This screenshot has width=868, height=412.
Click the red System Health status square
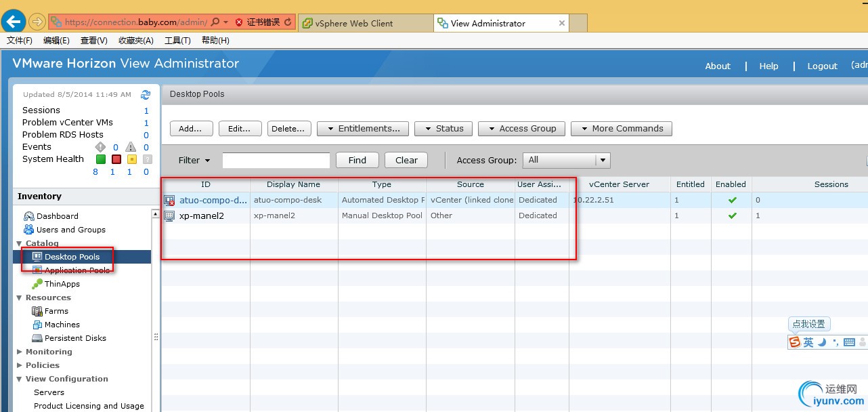pyautogui.click(x=116, y=159)
